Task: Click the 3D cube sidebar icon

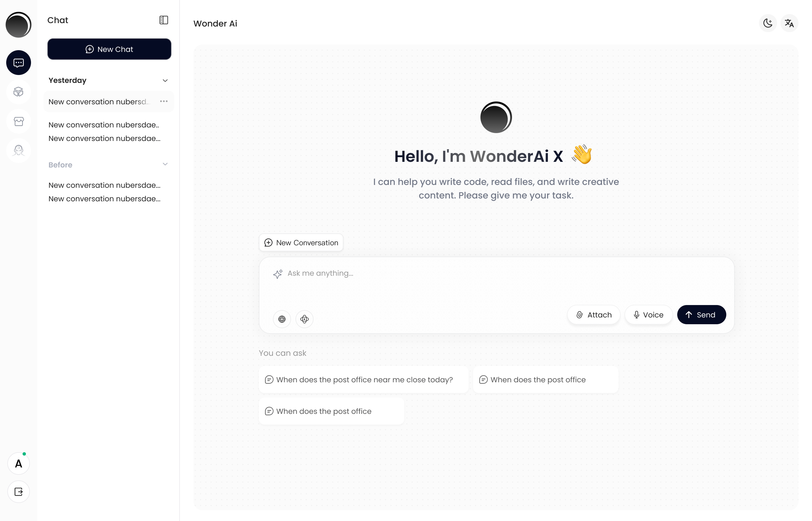Action: click(18, 92)
